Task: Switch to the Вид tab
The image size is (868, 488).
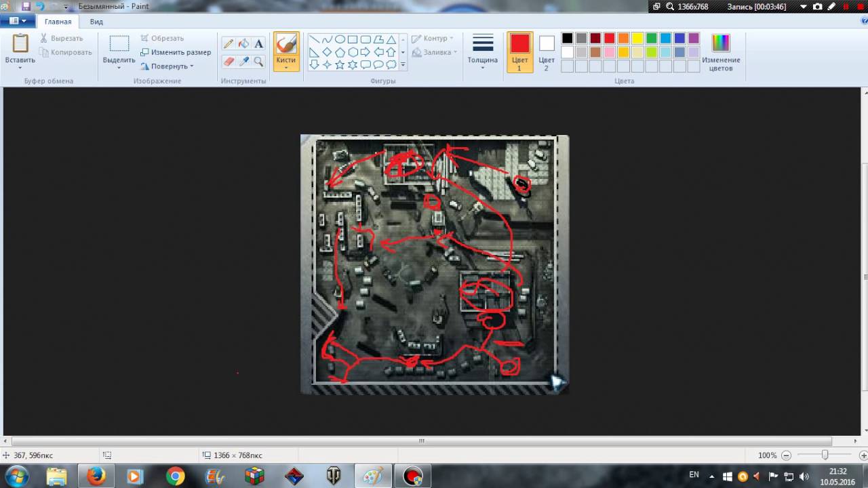Action: point(97,22)
